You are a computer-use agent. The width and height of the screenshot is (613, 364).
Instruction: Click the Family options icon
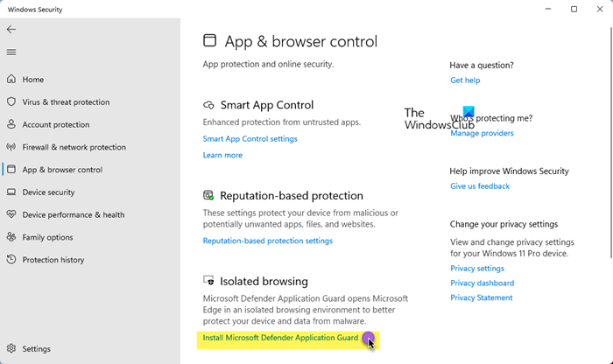point(11,237)
